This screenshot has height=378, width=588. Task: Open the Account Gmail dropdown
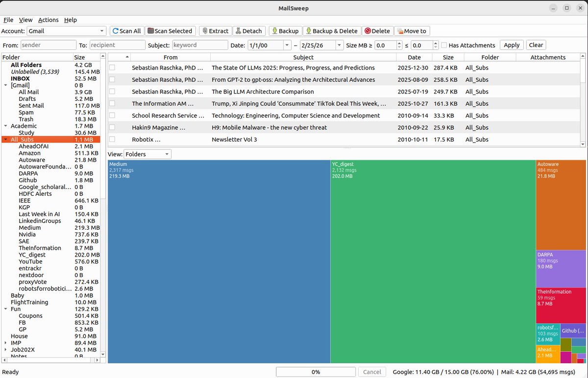pos(66,31)
